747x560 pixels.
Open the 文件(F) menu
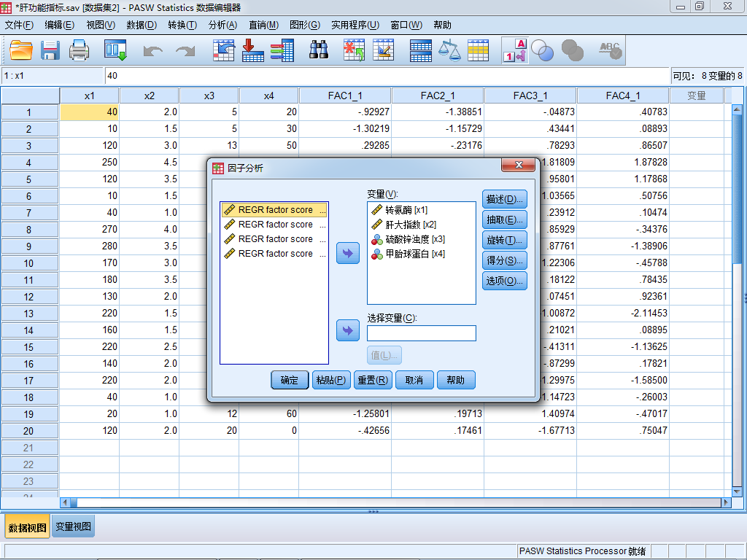[19, 26]
